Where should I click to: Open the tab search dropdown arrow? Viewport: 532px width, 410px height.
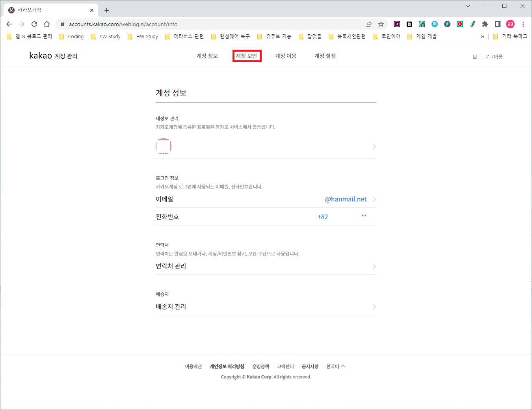pos(468,6)
